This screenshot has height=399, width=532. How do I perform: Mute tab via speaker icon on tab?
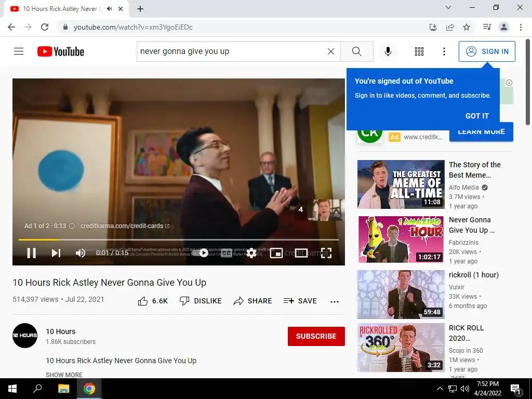[109, 9]
